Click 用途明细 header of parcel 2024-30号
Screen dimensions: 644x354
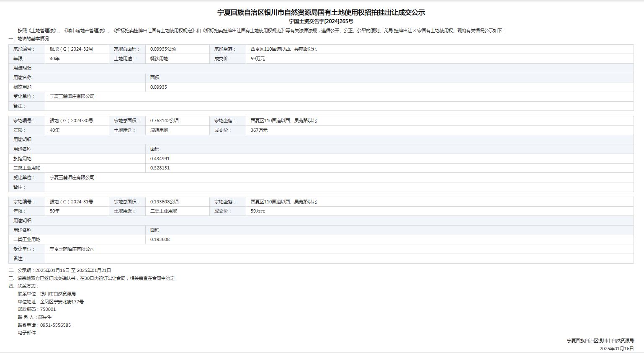[x=23, y=139]
